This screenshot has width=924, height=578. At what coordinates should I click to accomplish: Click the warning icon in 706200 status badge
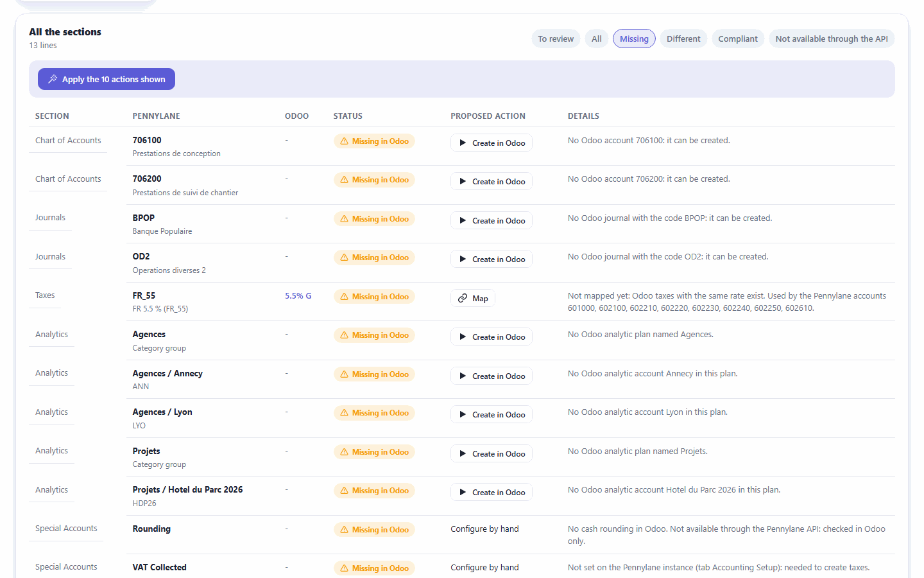(345, 180)
